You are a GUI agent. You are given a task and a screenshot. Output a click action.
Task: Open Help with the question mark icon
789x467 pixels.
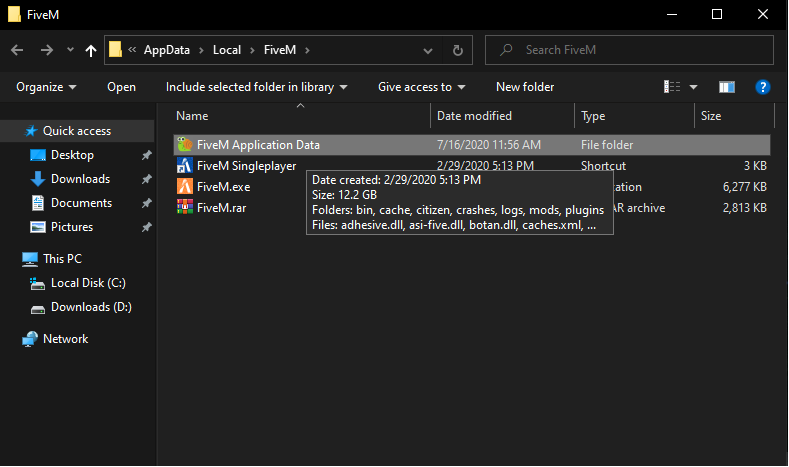(x=763, y=87)
